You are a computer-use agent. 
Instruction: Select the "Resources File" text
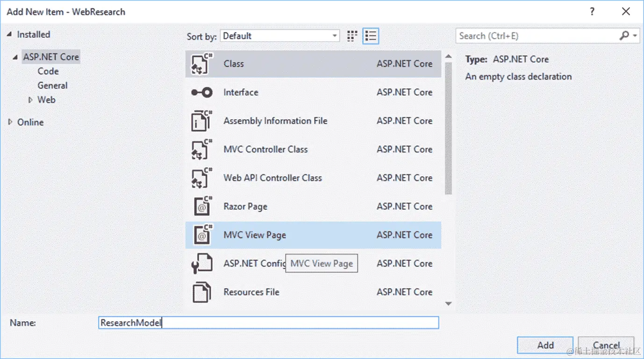point(251,292)
